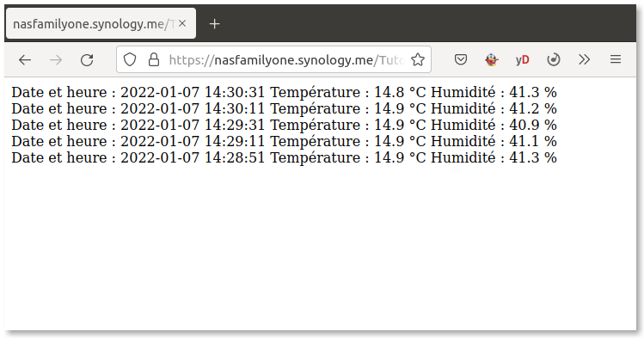The width and height of the screenshot is (644, 338).
Task: Open the penguin guitar extension icon
Action: [x=492, y=59]
